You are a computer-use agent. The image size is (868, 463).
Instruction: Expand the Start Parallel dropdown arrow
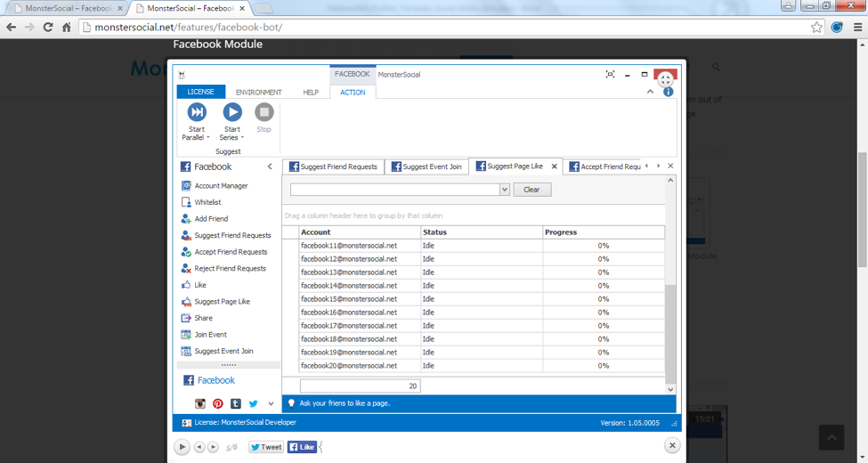tap(208, 138)
